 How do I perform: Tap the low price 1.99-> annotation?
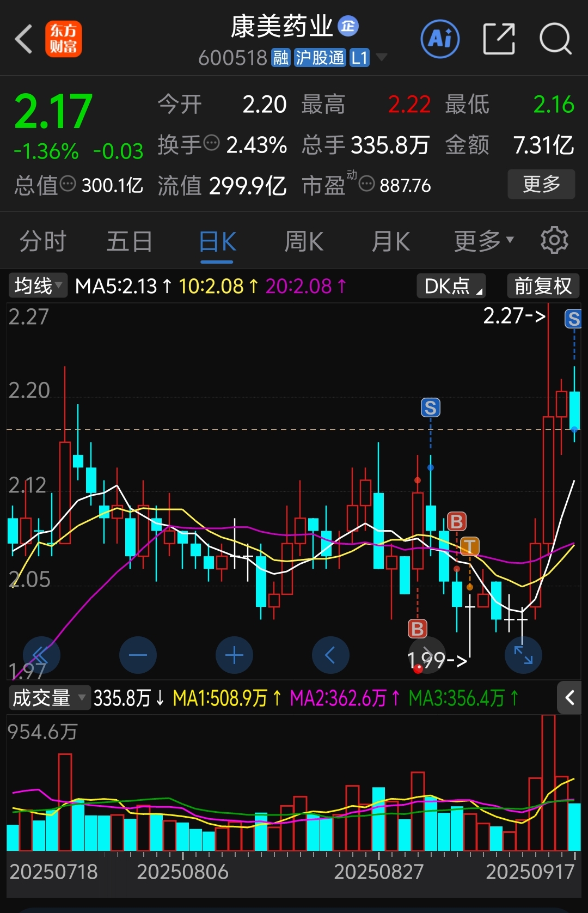[437, 661]
